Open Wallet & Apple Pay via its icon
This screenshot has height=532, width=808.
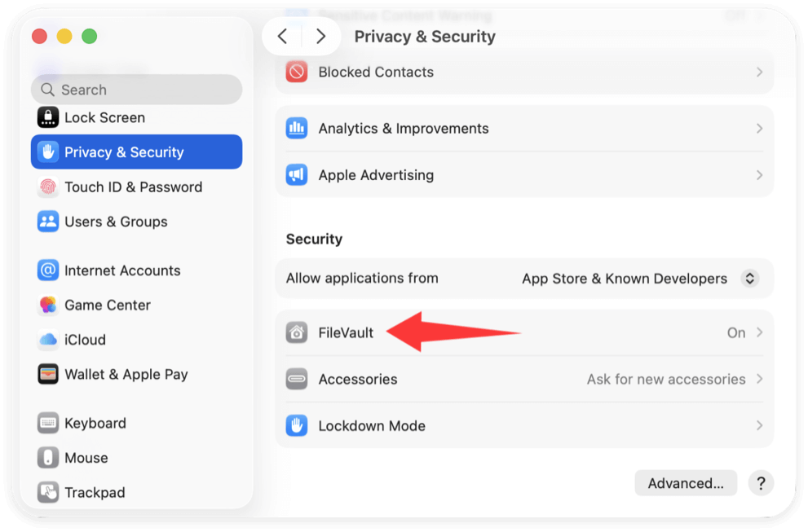(x=47, y=374)
